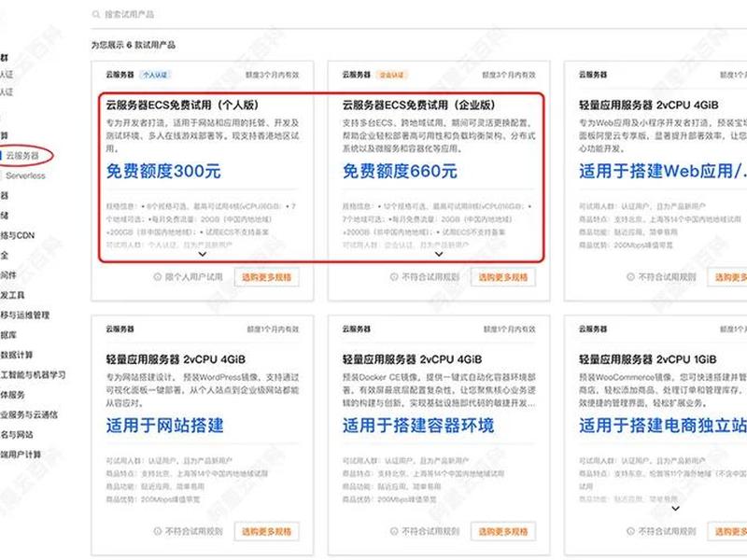Expand details of 2vCPU 1GiB card
This screenshot has height=560, width=747.
[675, 509]
